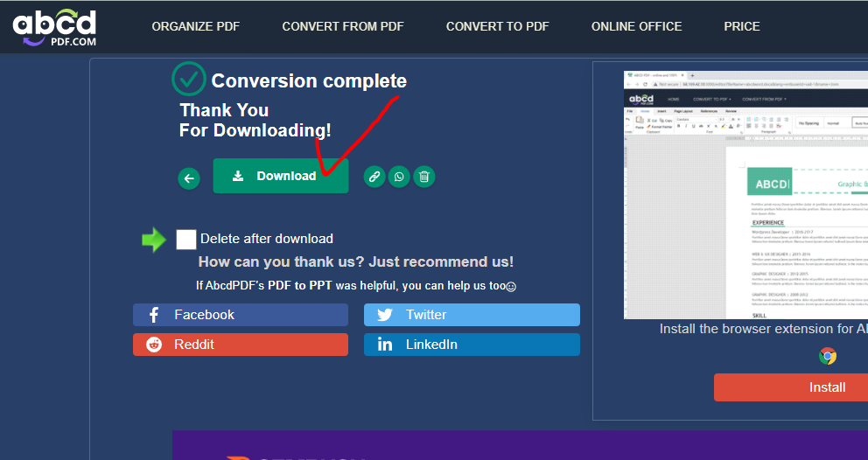Open the CONVERT FROM PDF menu

[x=343, y=26]
